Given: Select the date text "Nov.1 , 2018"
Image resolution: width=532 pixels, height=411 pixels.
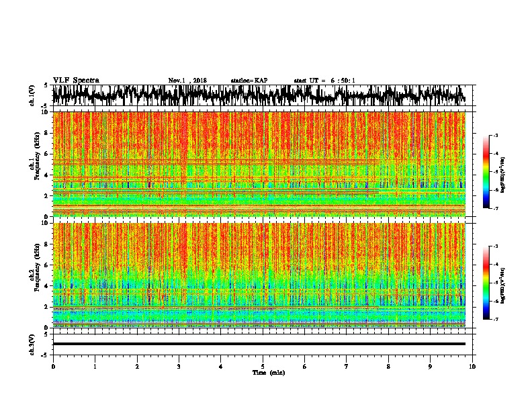Looking at the screenshot, I should point(187,81).
